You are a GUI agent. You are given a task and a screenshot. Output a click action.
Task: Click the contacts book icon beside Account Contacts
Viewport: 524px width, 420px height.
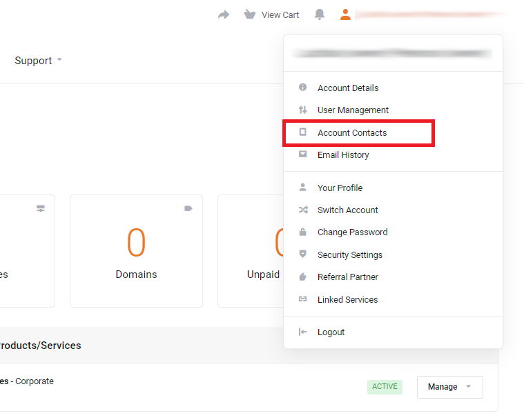click(x=303, y=132)
